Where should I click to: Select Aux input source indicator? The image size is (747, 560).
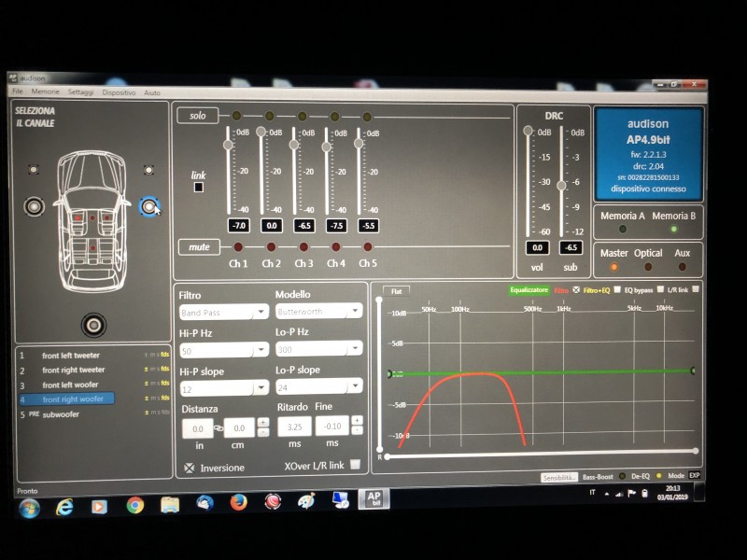click(x=683, y=267)
